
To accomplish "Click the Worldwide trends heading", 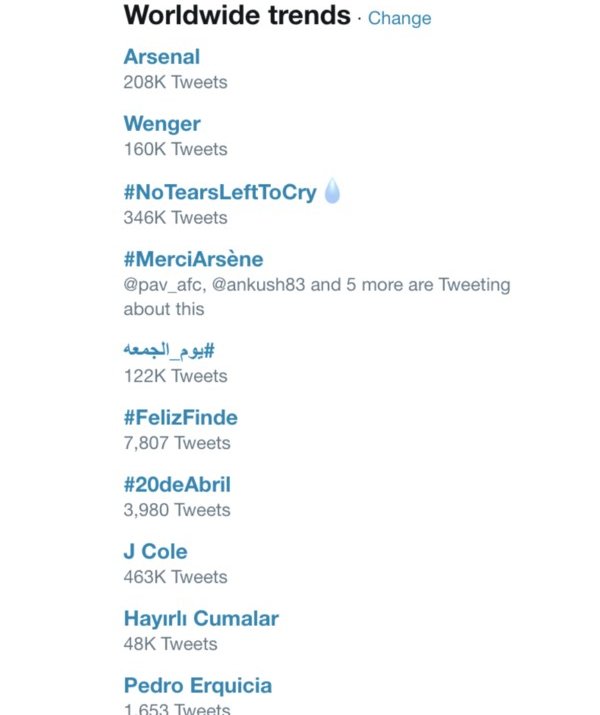I will pos(237,16).
